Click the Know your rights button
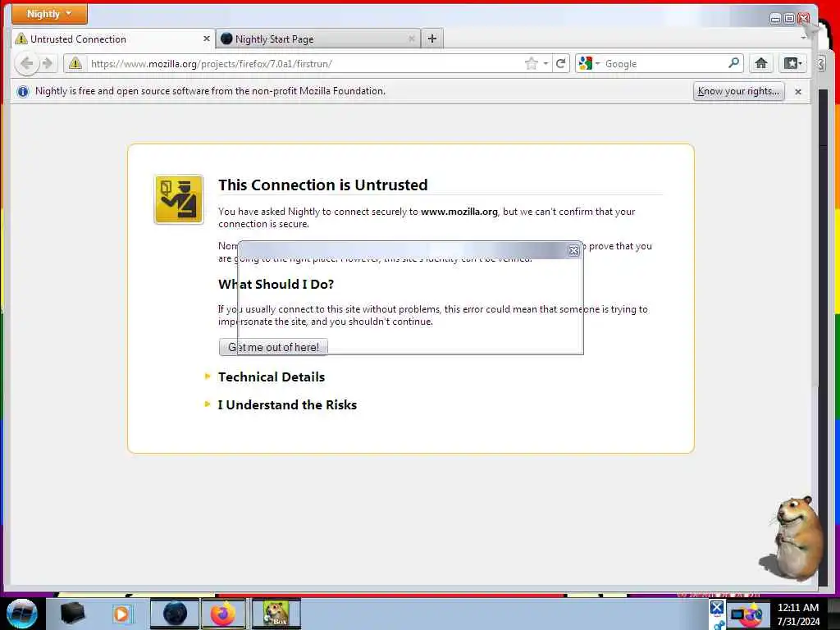This screenshot has height=630, width=840. click(739, 91)
